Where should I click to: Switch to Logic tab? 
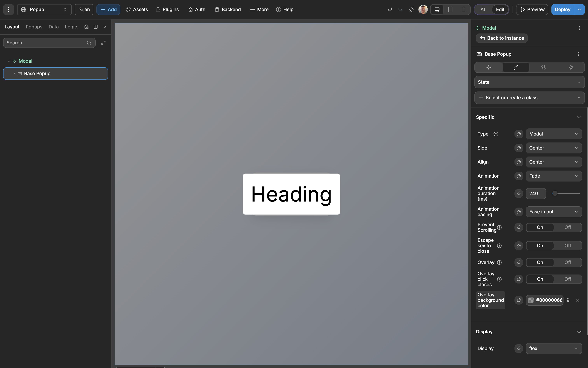(x=71, y=27)
